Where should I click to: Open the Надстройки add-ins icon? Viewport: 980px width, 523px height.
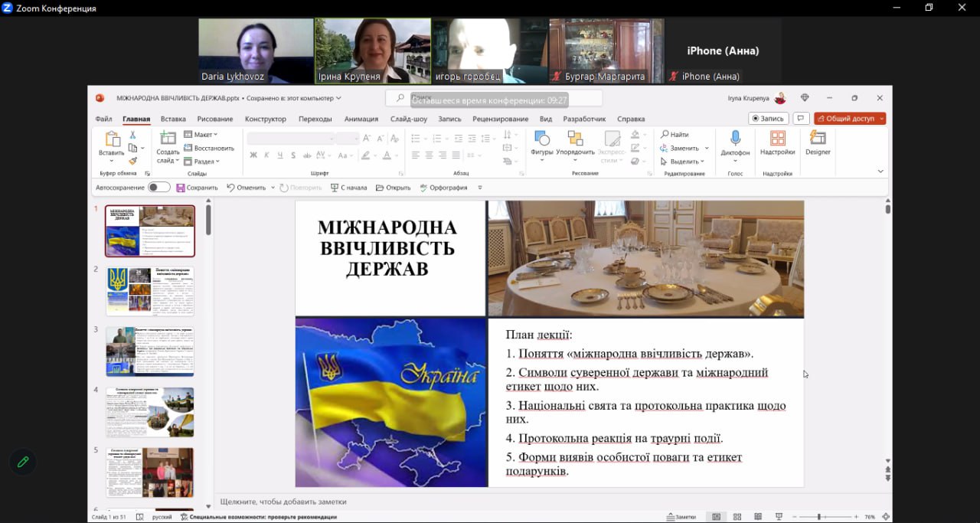click(777, 139)
